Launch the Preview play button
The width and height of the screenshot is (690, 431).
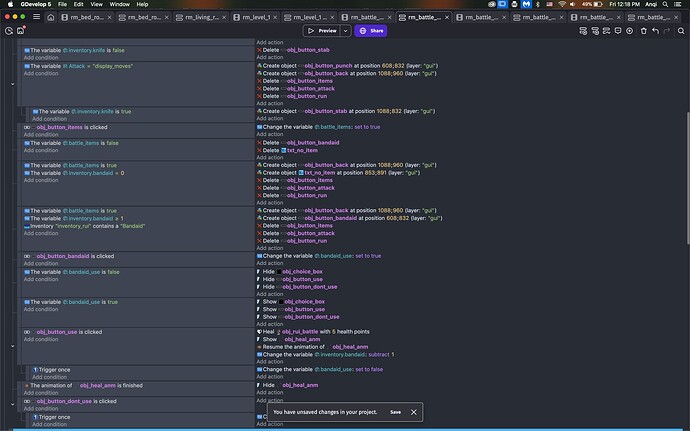coord(322,31)
